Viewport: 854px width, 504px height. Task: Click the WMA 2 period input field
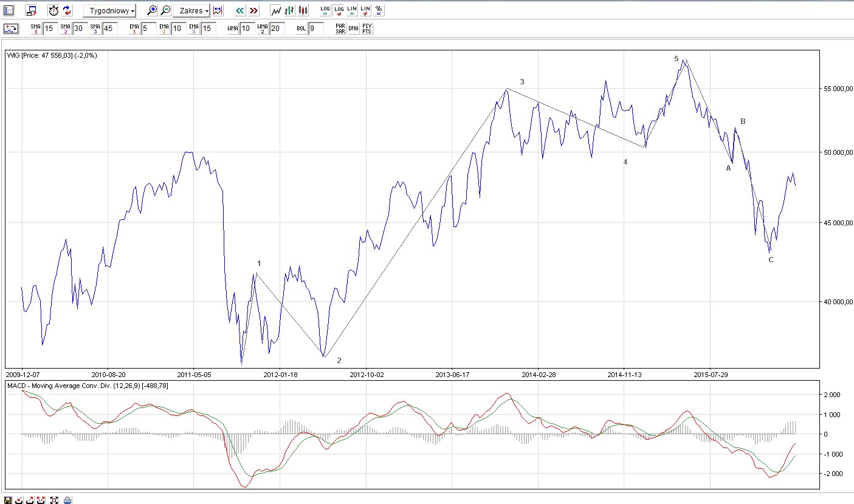click(277, 29)
